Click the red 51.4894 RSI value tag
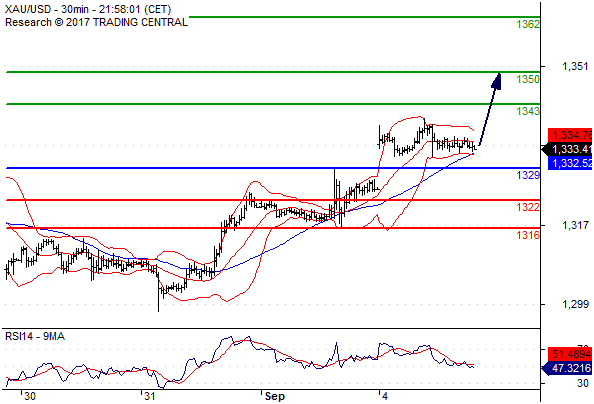This screenshot has height=404, width=594. point(570,354)
